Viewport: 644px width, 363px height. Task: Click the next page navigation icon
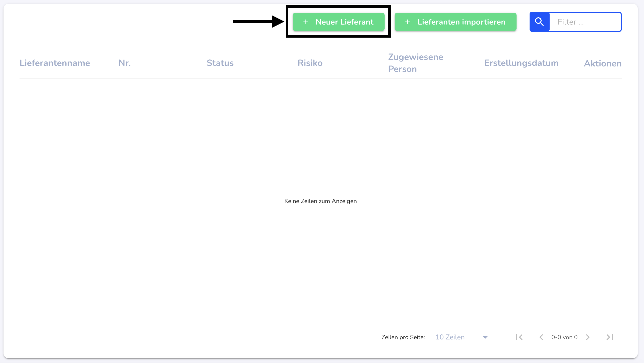(x=588, y=337)
